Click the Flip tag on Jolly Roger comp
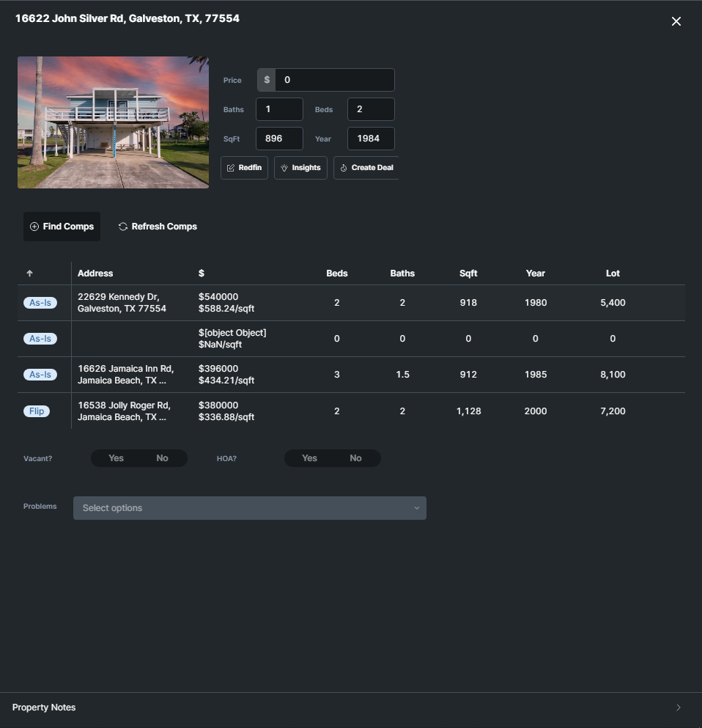Viewport: 702px width, 728px height. (x=37, y=411)
